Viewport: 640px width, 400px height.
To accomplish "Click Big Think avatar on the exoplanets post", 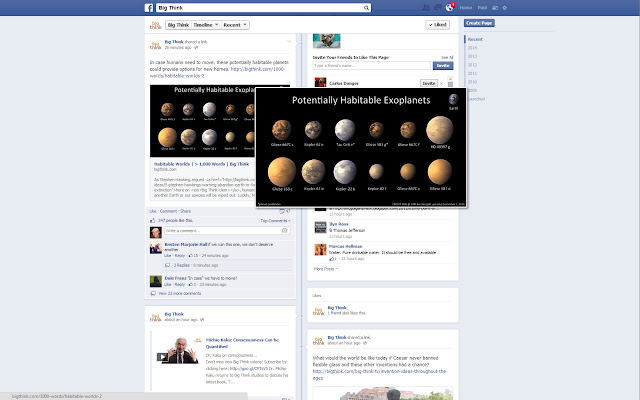I will pyautogui.click(x=156, y=45).
